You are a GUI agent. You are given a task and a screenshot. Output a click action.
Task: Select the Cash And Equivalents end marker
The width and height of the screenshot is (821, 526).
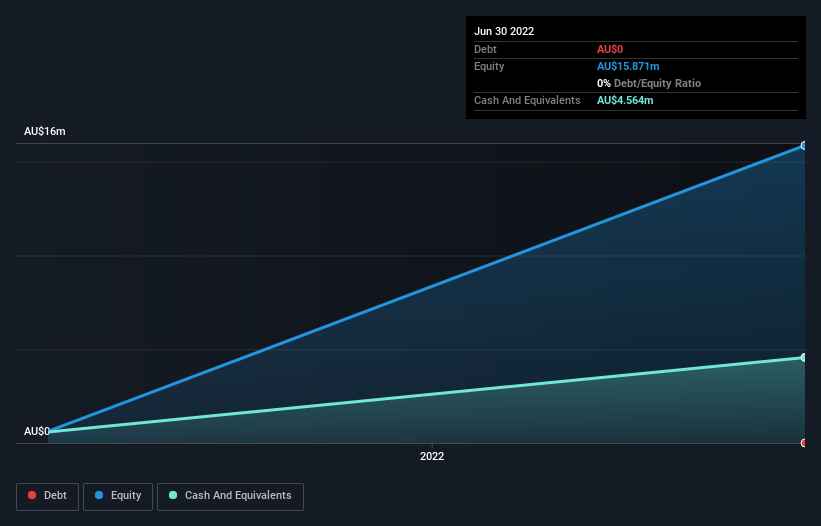point(804,357)
